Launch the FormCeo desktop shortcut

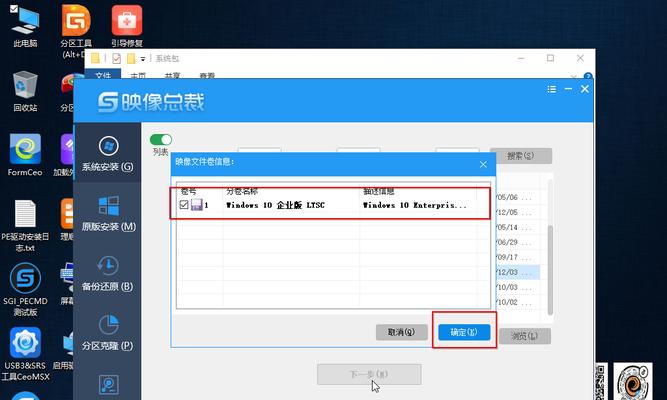25,155
